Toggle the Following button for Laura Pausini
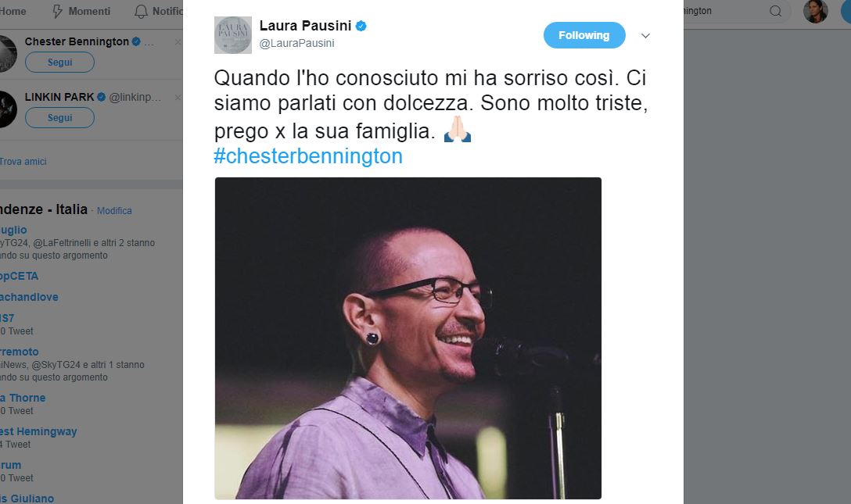Image resolution: width=851 pixels, height=504 pixels. (584, 35)
